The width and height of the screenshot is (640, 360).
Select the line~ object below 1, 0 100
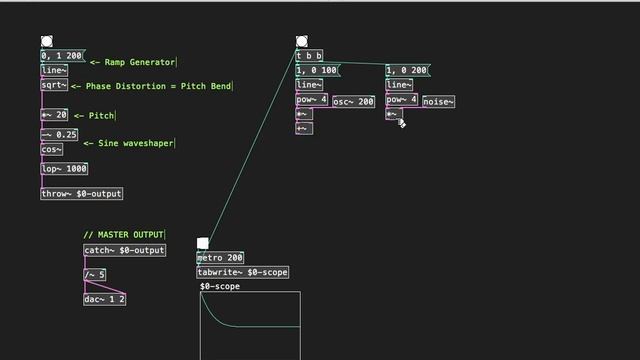(x=309, y=85)
